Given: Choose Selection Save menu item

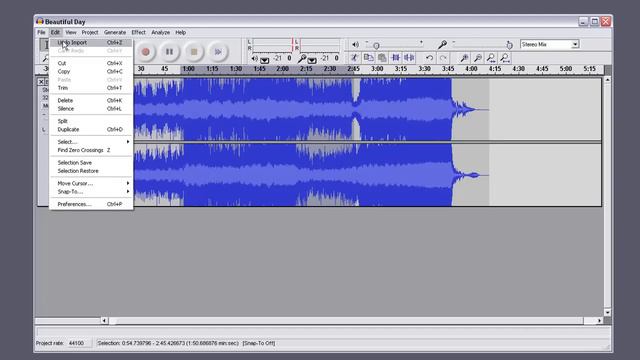Looking at the screenshot, I should [x=91, y=162].
